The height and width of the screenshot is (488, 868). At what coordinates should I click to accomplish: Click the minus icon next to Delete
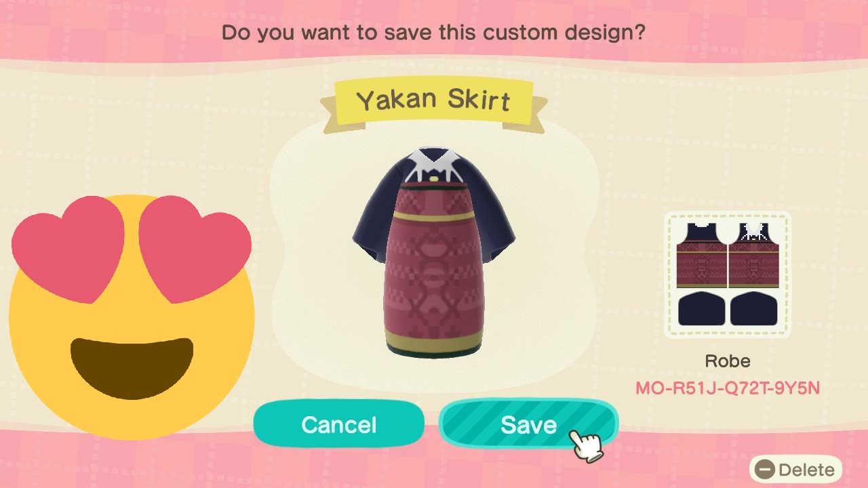coord(764,470)
